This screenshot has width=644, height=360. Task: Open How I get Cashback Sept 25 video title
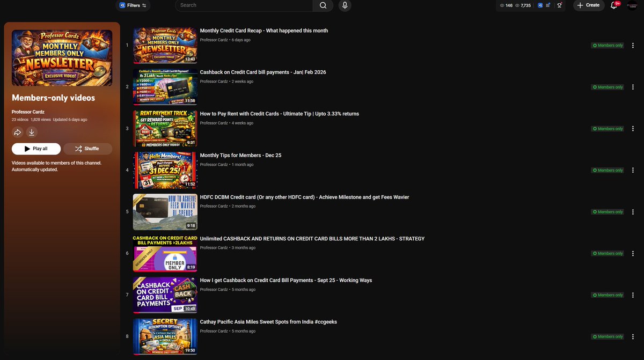(286, 280)
